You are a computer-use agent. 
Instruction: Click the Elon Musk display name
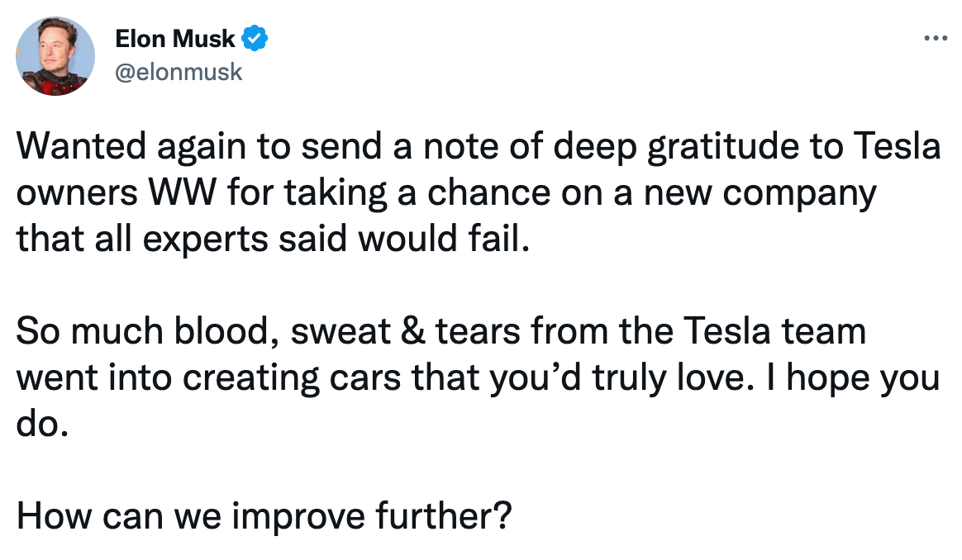pos(175,38)
